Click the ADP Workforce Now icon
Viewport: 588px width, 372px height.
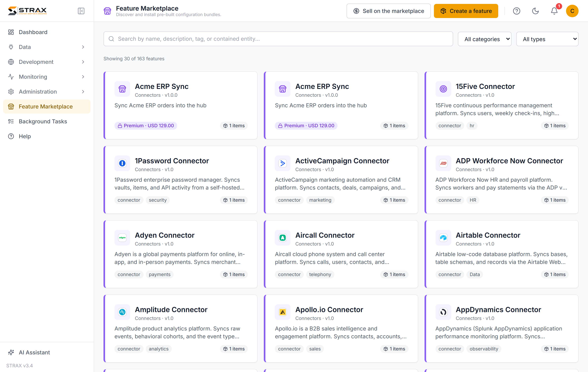click(443, 163)
